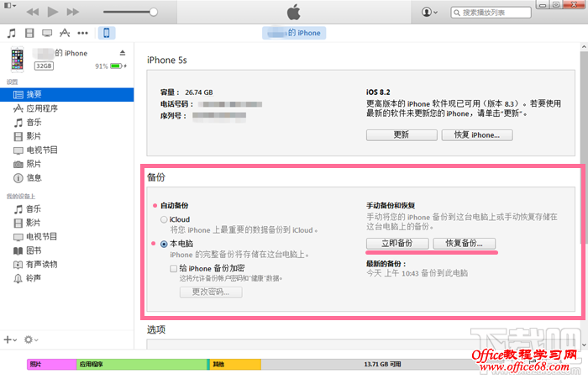
Task: Adjust the volume slider knob
Action: [154, 12]
